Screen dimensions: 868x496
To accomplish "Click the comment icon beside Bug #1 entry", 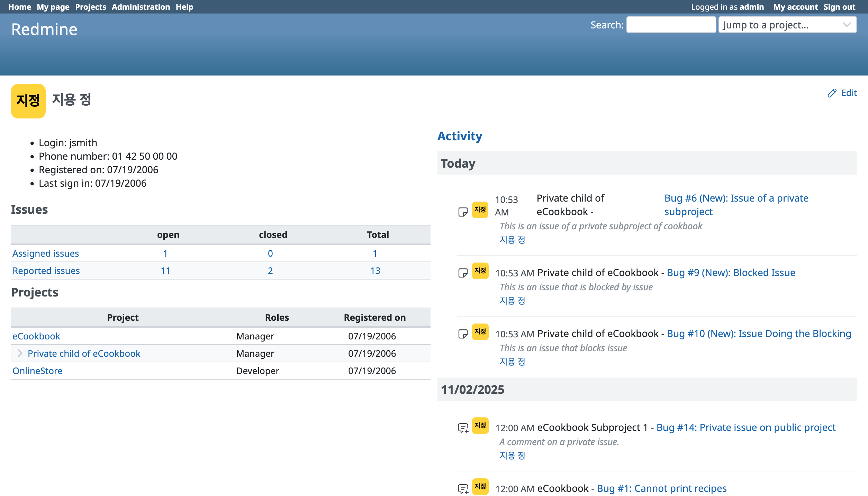I will (x=463, y=489).
